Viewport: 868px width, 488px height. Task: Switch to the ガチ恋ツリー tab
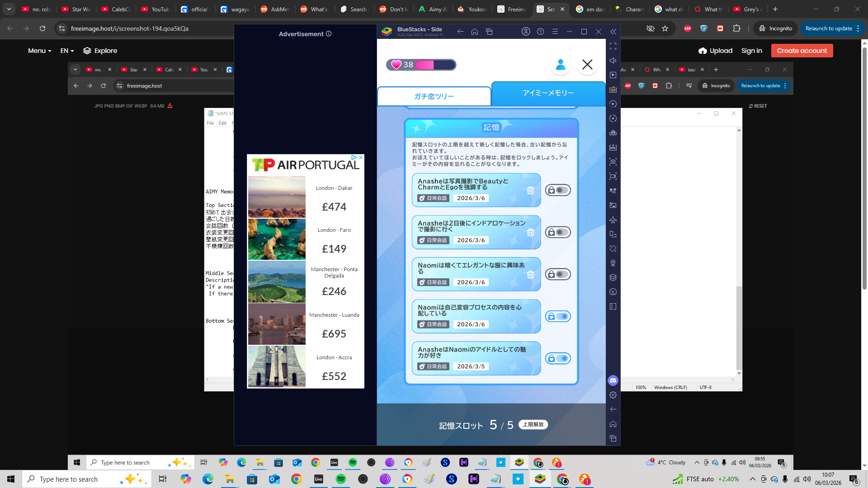(434, 96)
